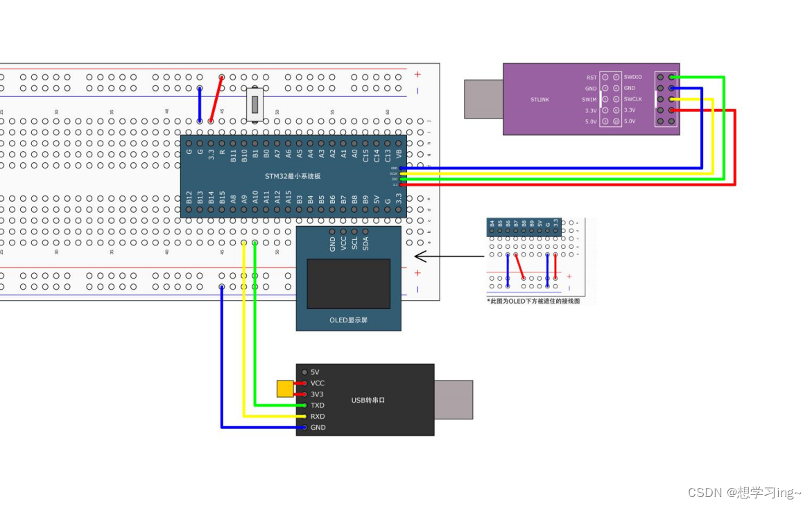Click the RST pin on the STLINK
Viewport: 812px width, 506px height.
[605, 77]
